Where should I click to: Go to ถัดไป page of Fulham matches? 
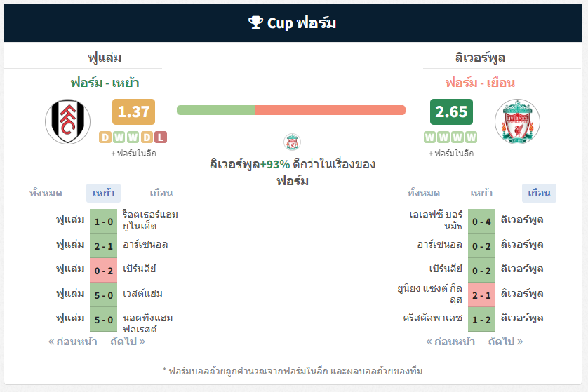click(128, 342)
